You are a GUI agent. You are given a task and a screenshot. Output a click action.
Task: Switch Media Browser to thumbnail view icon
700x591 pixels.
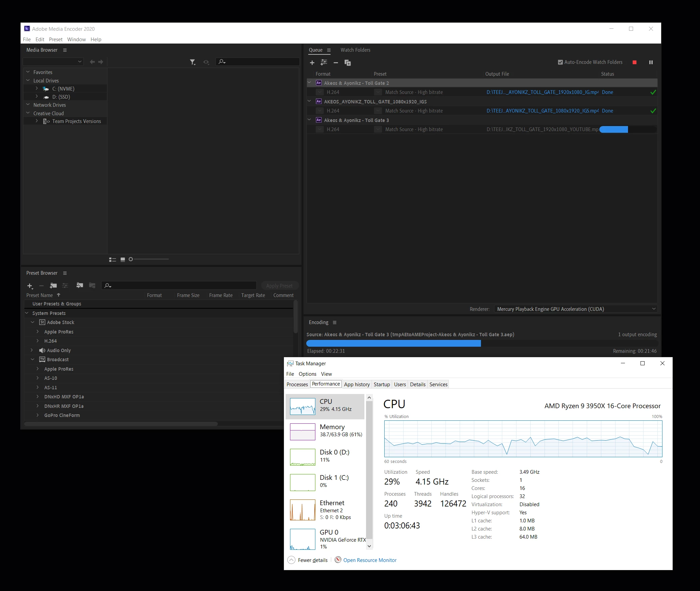click(123, 260)
